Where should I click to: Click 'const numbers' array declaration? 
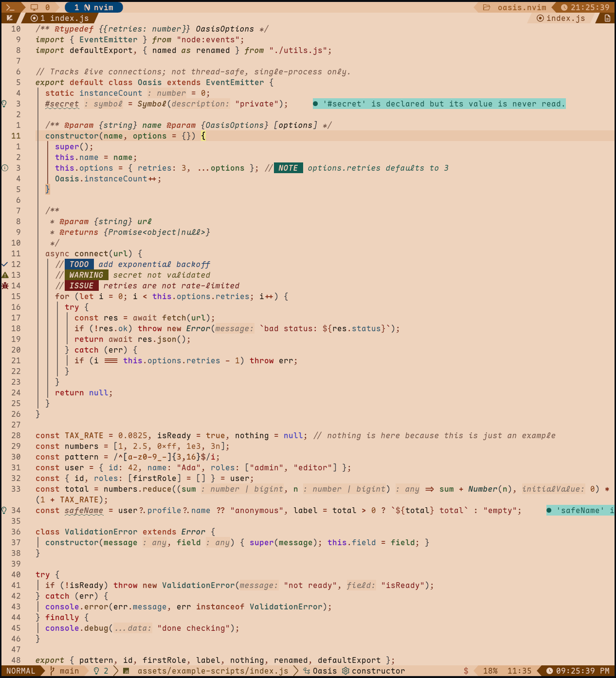(x=132, y=446)
